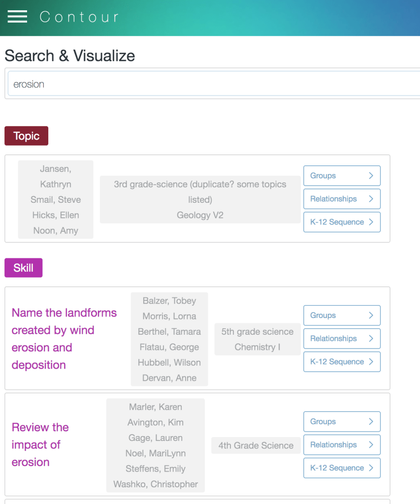Click chevron on wind erosion K-12 Sequence
The height and width of the screenshot is (504, 420).
(371, 362)
